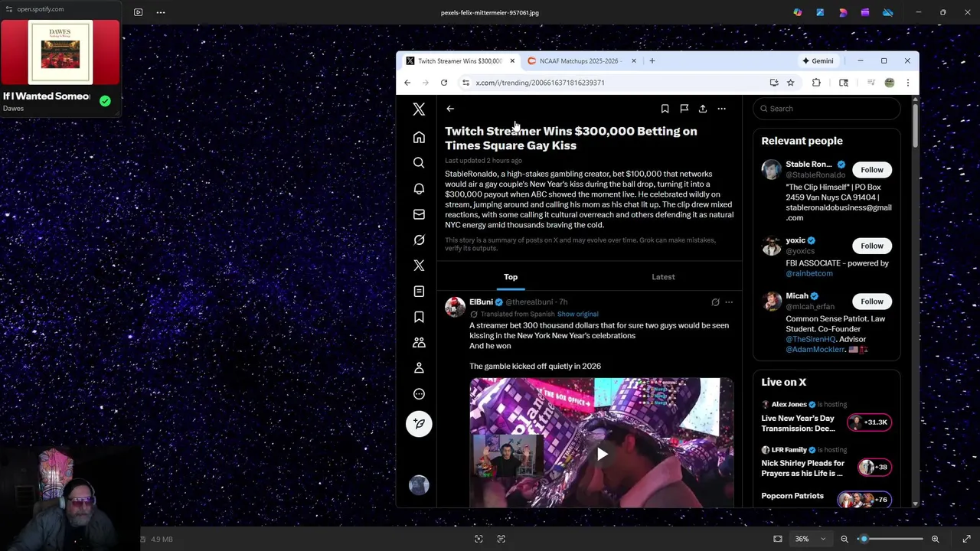Play the ElBuni post video
Viewport: 980px width, 551px height.
pyautogui.click(x=602, y=455)
